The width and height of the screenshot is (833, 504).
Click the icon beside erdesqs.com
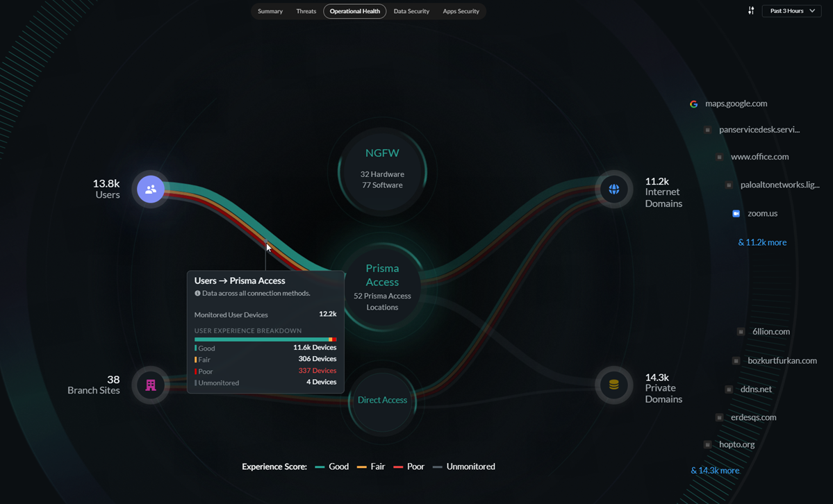click(x=719, y=417)
